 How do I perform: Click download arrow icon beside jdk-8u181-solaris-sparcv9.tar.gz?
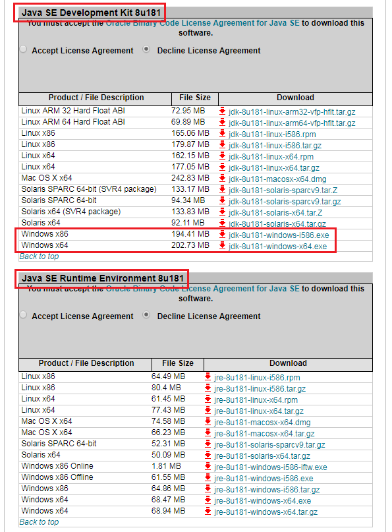click(x=223, y=200)
